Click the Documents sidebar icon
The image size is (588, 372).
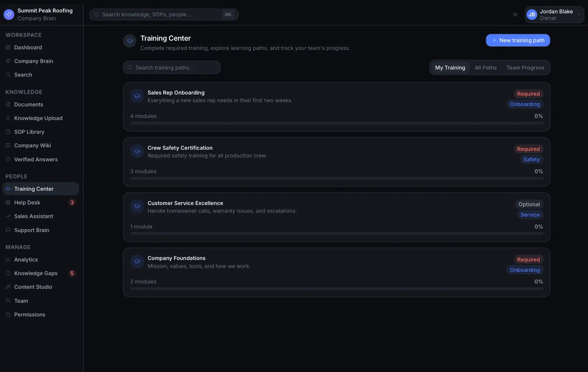click(8, 104)
